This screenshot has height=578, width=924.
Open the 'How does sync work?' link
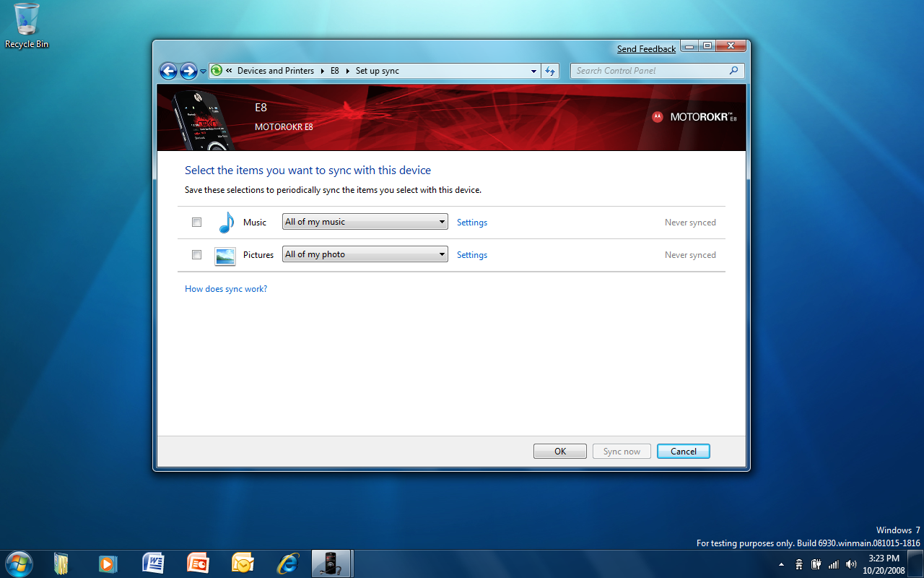[226, 289]
